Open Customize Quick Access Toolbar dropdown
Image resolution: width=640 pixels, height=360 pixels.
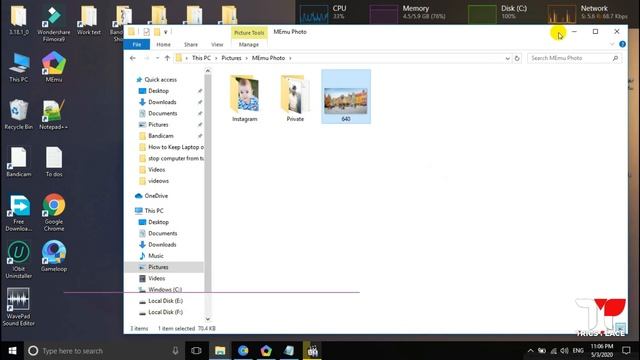pyautogui.click(x=166, y=32)
